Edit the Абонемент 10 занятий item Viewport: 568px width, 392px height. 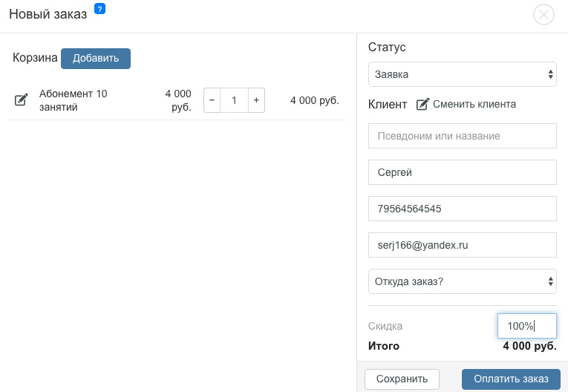coord(21,99)
